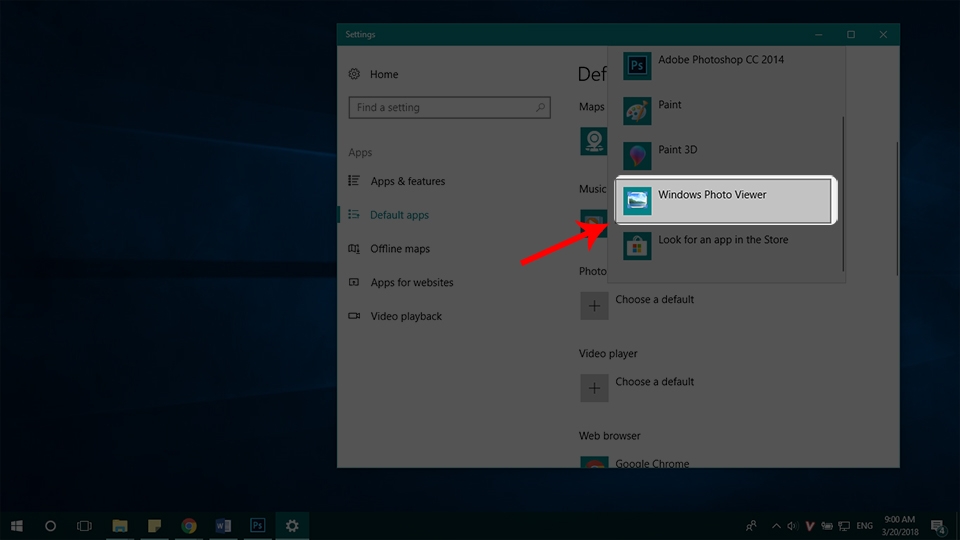Open the clock showing 9:00 AM
This screenshot has height=540, width=960.
click(900, 525)
